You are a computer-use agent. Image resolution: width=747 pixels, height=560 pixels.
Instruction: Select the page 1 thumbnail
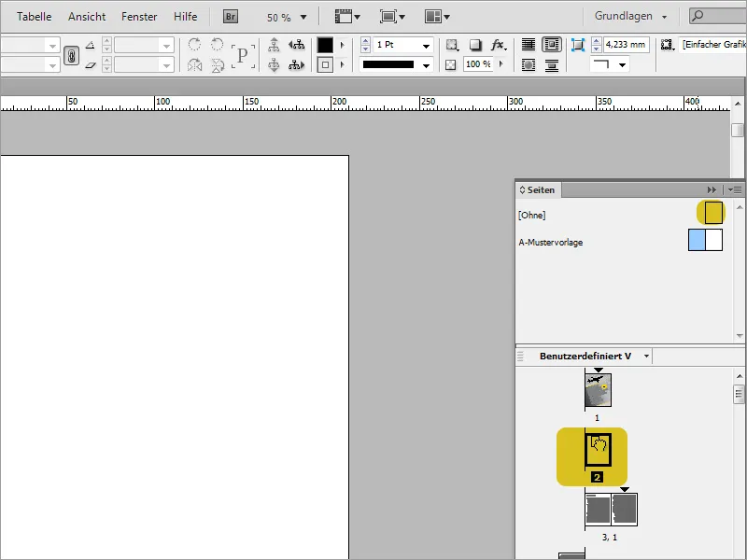click(x=598, y=390)
